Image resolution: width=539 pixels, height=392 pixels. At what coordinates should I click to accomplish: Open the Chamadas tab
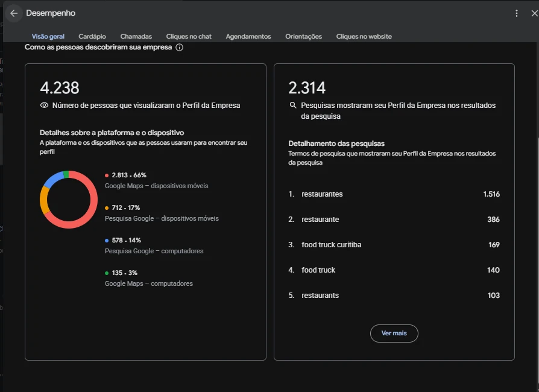coord(136,36)
